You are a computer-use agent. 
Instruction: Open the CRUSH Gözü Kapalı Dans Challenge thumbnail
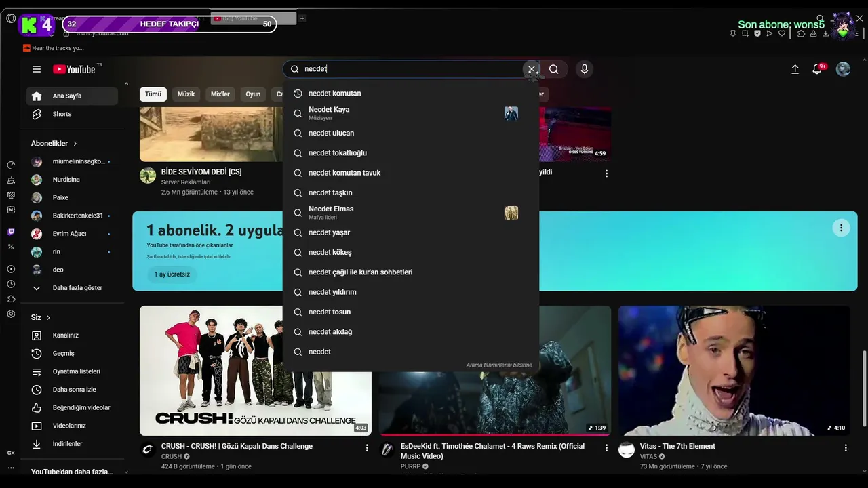(256, 371)
